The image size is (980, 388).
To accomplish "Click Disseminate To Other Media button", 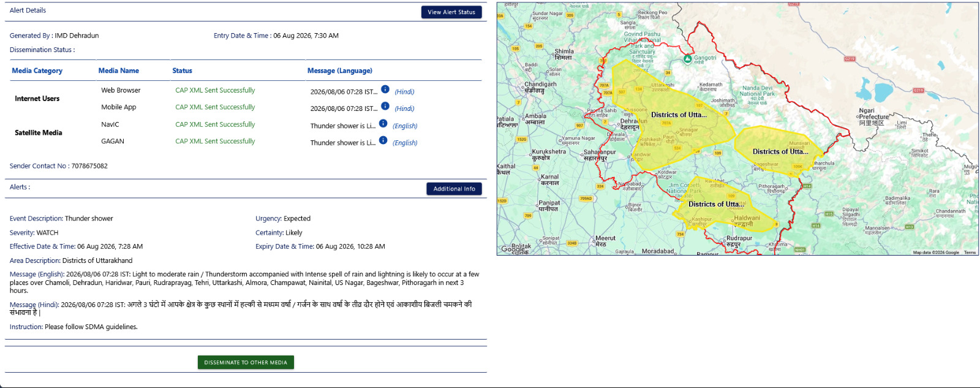I will [x=246, y=362].
